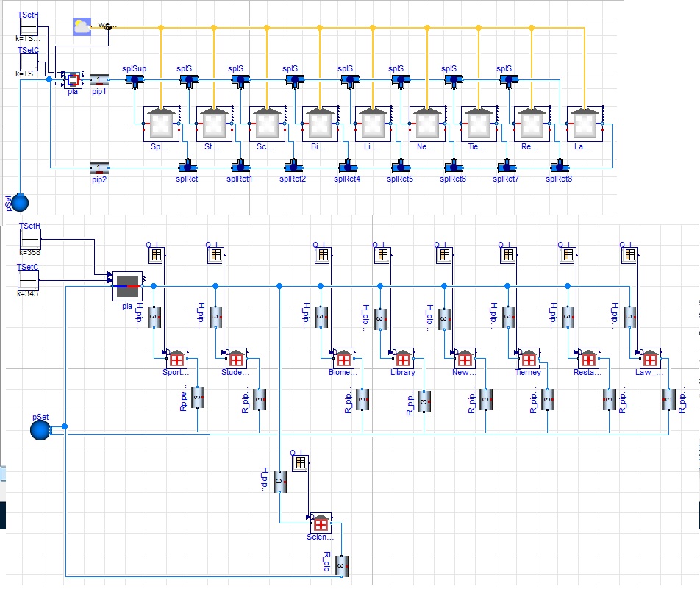Click the pla plant block in upper diagram
The image size is (700, 597).
[x=74, y=79]
